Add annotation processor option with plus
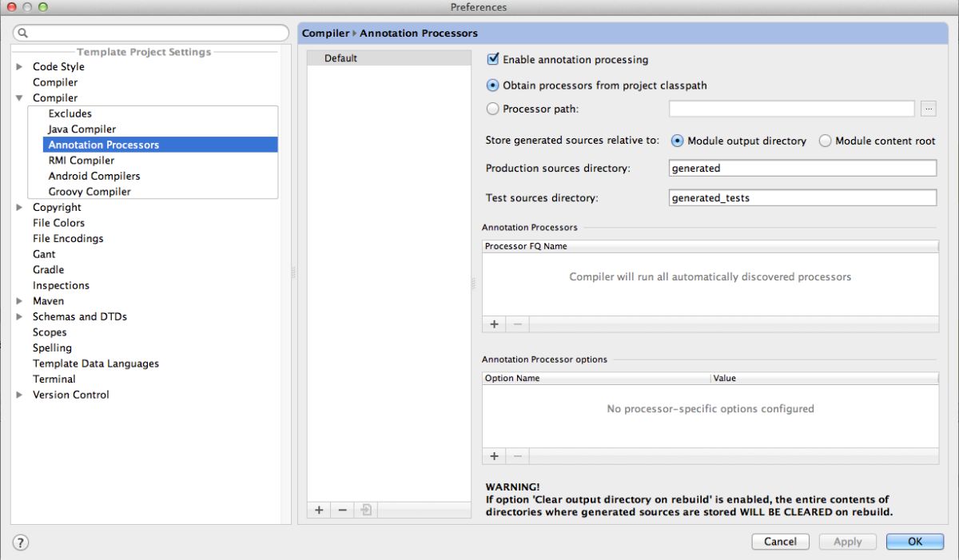The height and width of the screenshot is (560, 959). pos(494,456)
